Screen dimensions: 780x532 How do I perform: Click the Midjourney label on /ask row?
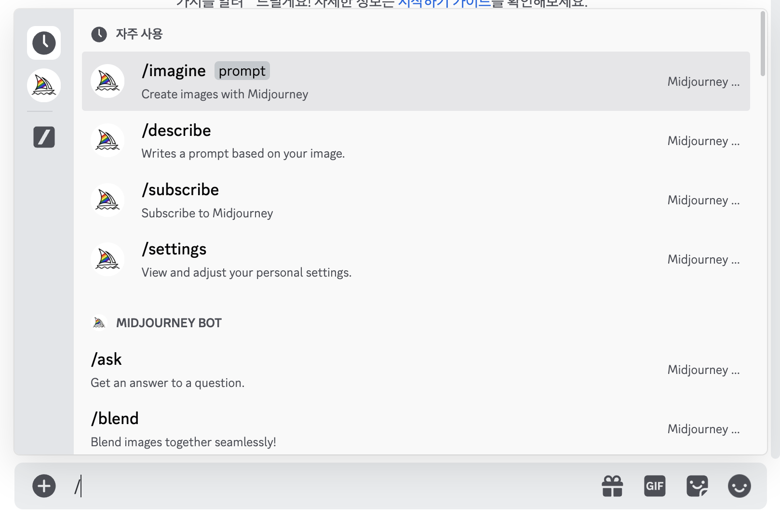[703, 370]
